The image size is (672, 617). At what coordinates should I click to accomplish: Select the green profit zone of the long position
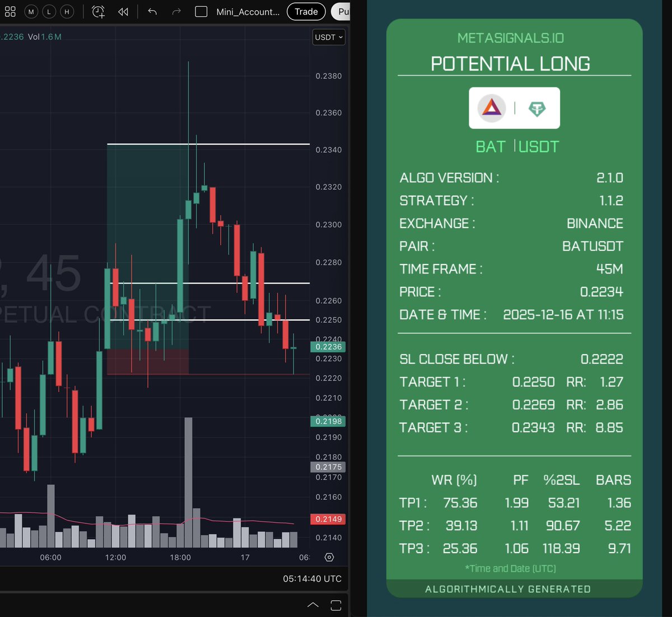tap(147, 247)
